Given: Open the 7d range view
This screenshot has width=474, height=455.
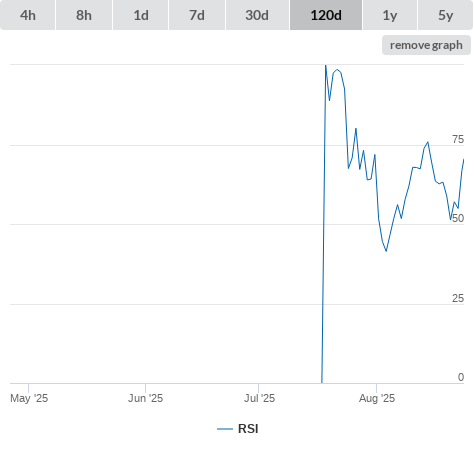Looking at the screenshot, I should click(x=197, y=15).
